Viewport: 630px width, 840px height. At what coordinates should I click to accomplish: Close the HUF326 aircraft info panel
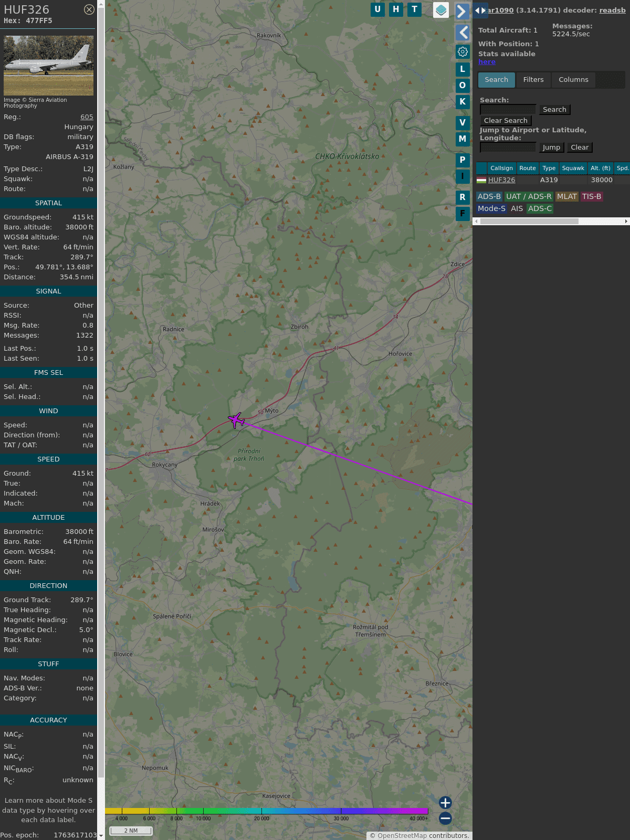pyautogui.click(x=89, y=9)
